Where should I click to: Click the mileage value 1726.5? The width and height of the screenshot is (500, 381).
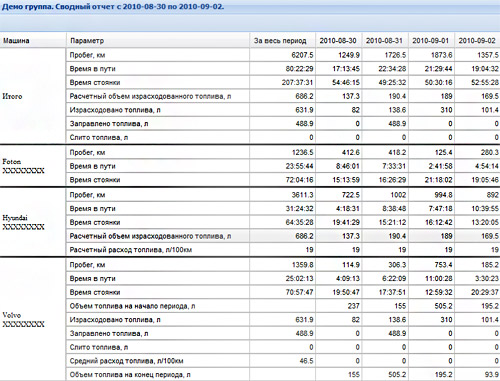395,55
